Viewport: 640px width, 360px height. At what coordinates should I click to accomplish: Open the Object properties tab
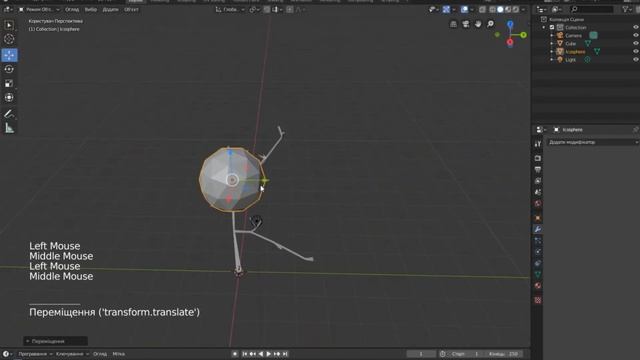click(x=538, y=218)
